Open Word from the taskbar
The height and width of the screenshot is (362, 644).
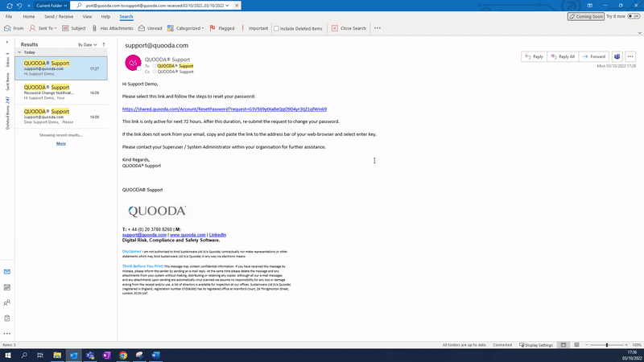point(156,356)
